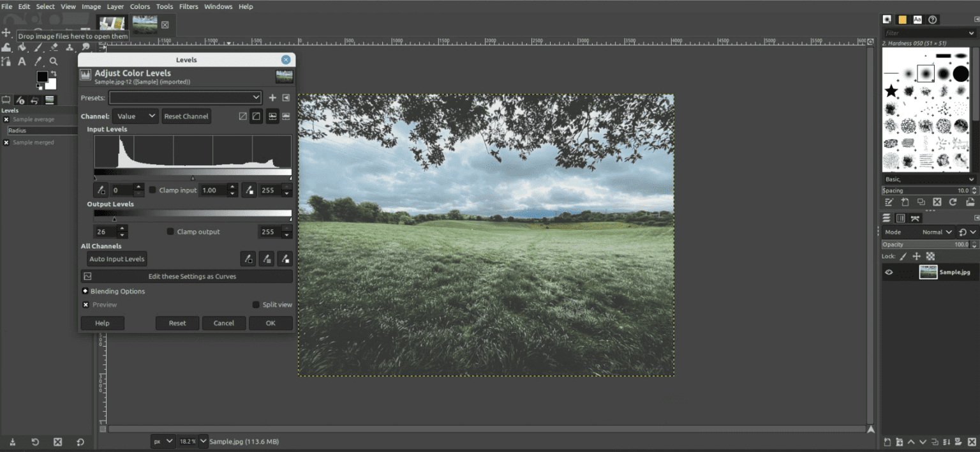Open the Colors menu
This screenshot has height=452, width=980.
139,6
